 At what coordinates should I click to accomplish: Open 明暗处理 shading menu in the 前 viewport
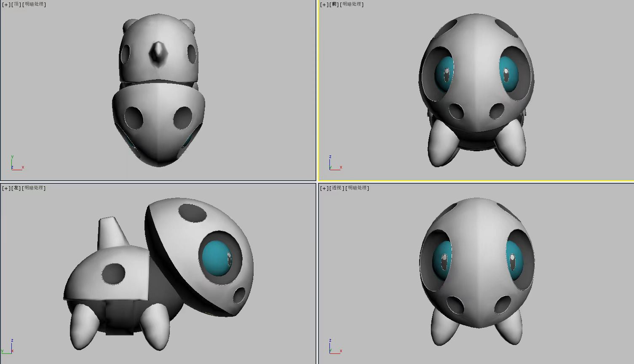tap(353, 4)
